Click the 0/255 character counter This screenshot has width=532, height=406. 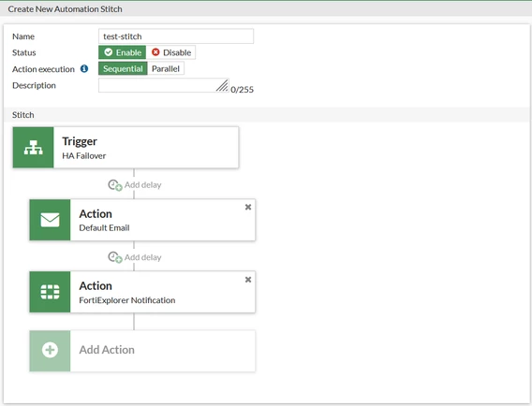(x=242, y=90)
